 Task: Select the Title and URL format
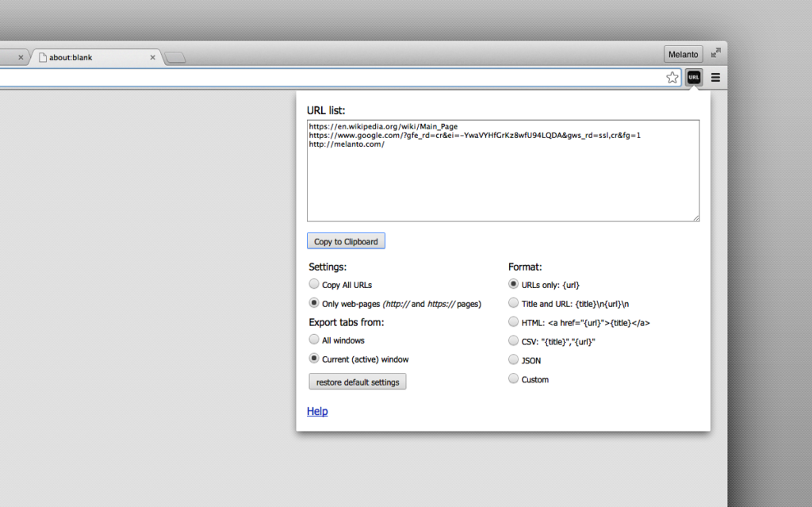coord(514,303)
